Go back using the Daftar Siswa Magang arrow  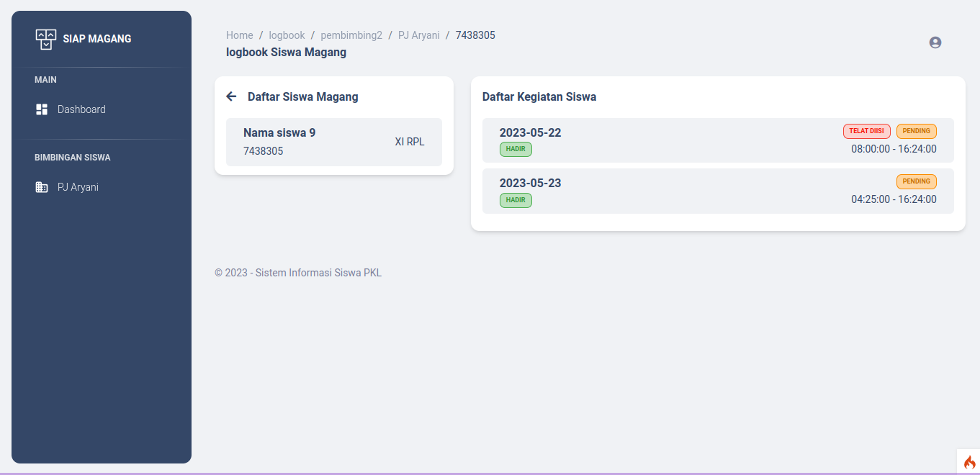coord(231,96)
